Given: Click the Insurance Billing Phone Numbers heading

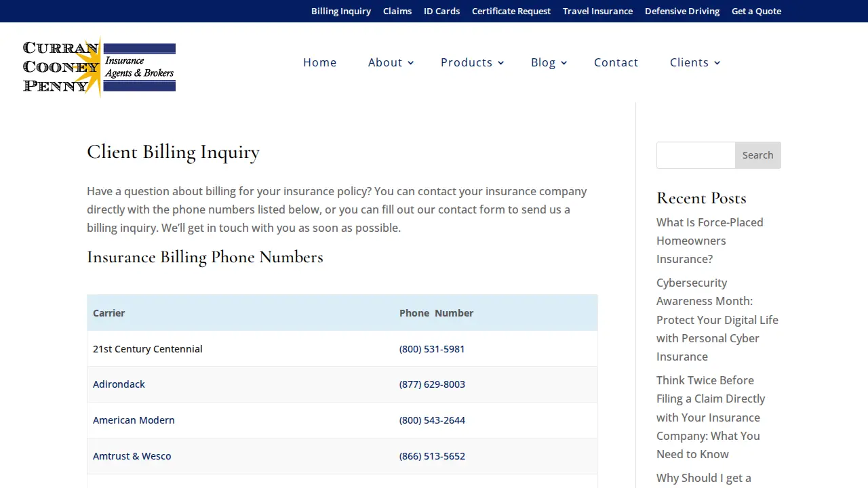Looking at the screenshot, I should [205, 257].
